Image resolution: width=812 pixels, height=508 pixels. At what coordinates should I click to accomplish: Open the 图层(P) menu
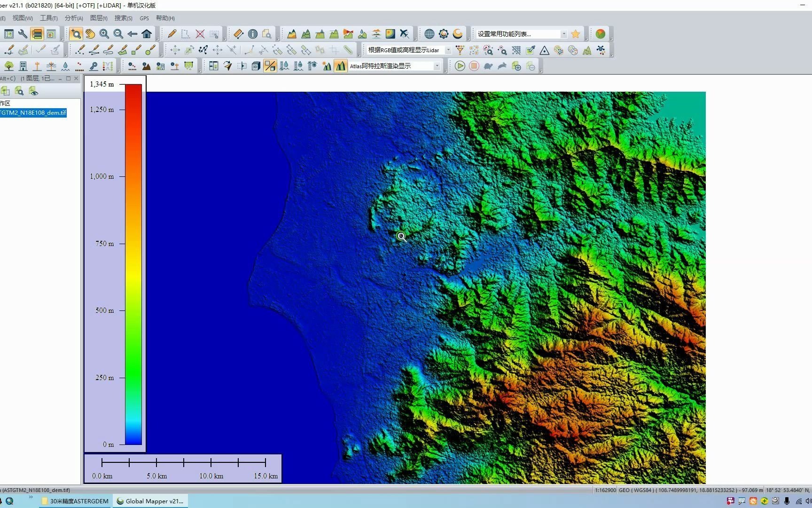[x=98, y=18]
